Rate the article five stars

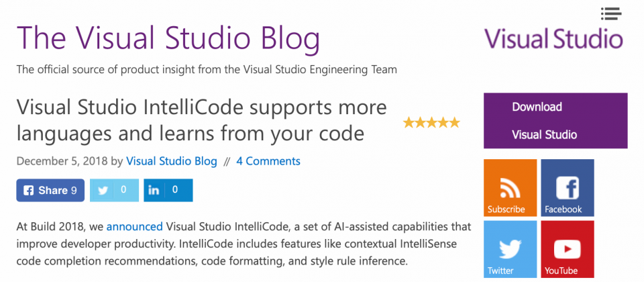(454, 122)
